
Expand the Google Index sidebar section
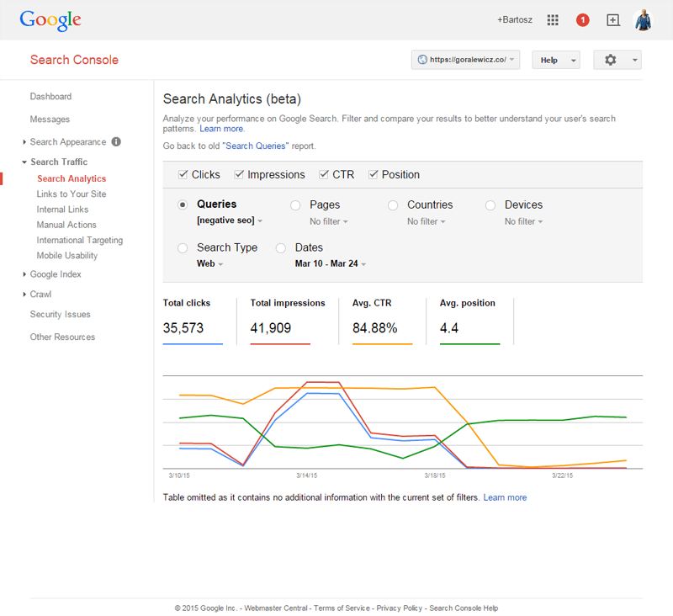55,274
